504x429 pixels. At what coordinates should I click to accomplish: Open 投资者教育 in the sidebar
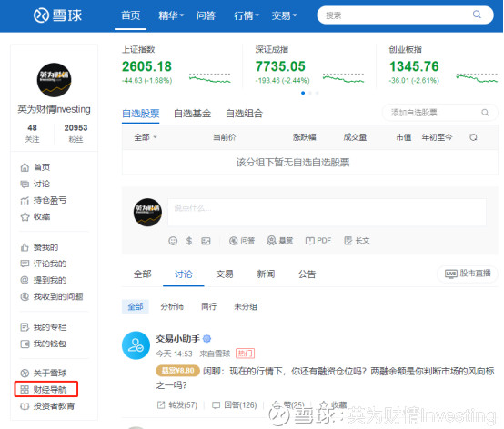point(47,406)
